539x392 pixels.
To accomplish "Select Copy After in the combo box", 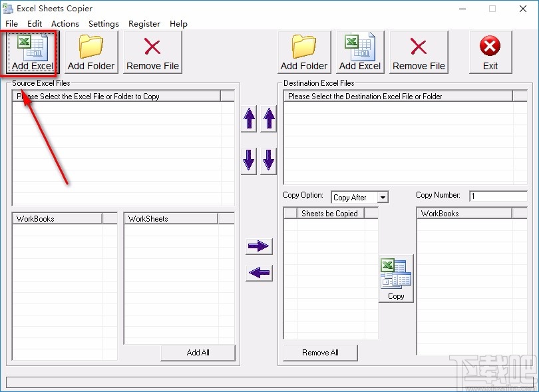I will [353, 197].
